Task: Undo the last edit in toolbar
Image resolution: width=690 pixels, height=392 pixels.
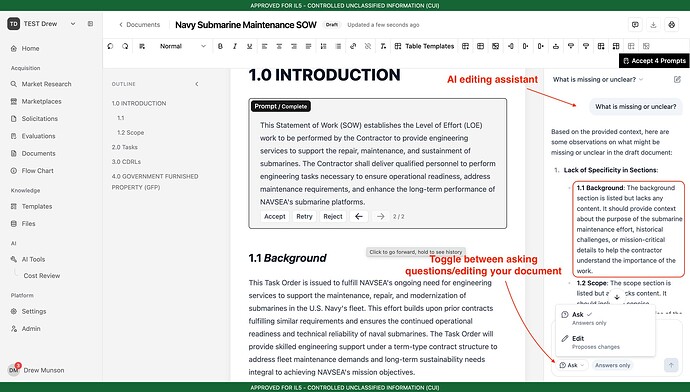Action: pyautogui.click(x=110, y=46)
